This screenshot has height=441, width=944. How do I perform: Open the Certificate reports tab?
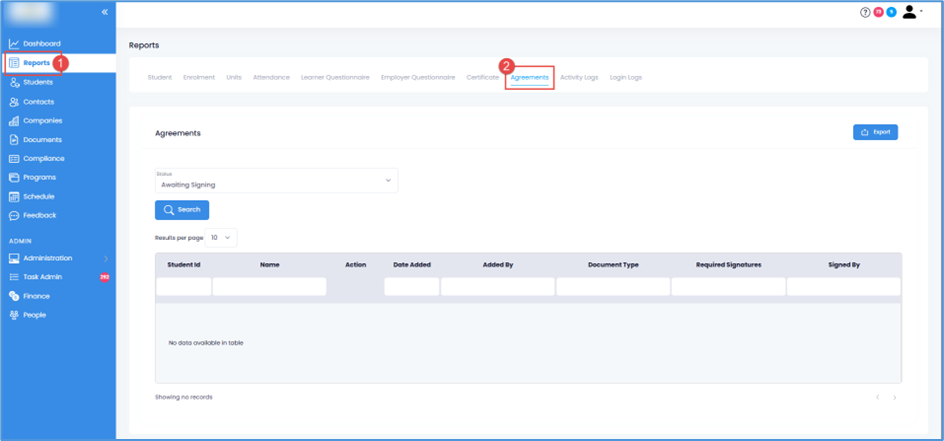click(482, 77)
